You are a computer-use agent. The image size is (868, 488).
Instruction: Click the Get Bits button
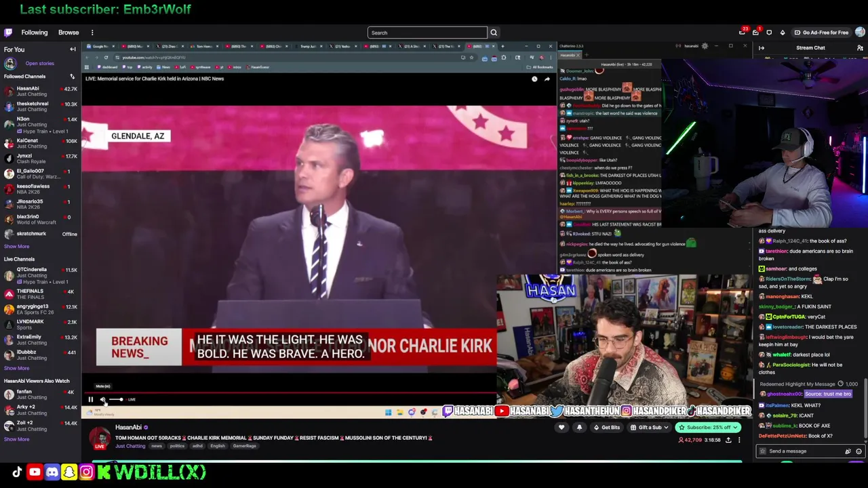point(607,428)
